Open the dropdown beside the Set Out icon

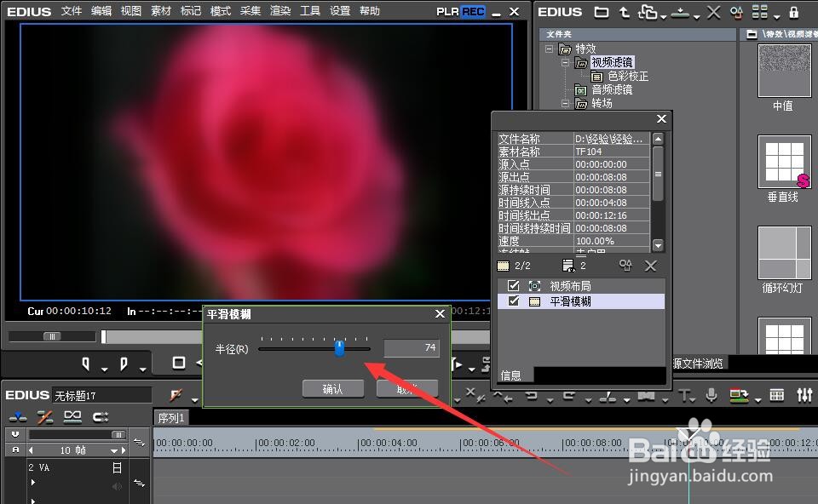click(142, 369)
